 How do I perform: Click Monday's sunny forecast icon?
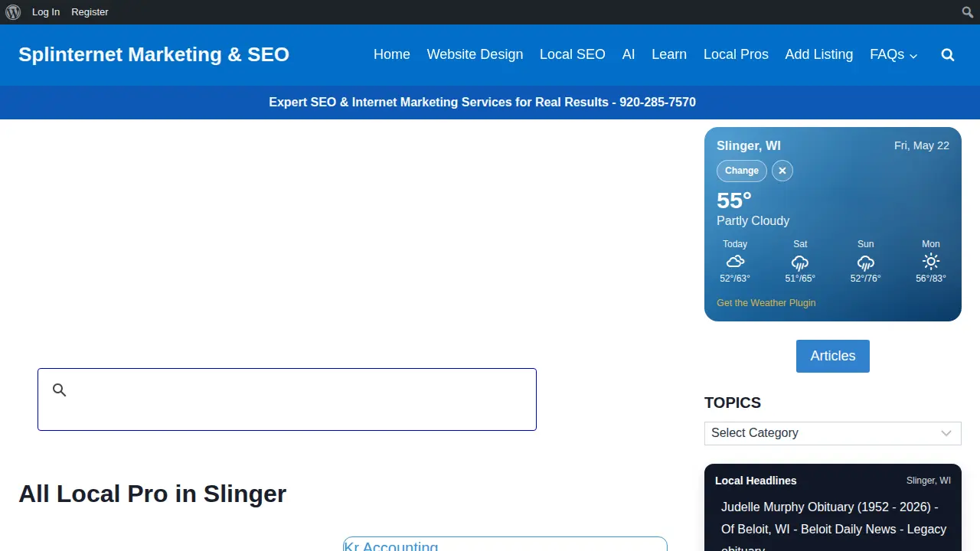pos(931,262)
